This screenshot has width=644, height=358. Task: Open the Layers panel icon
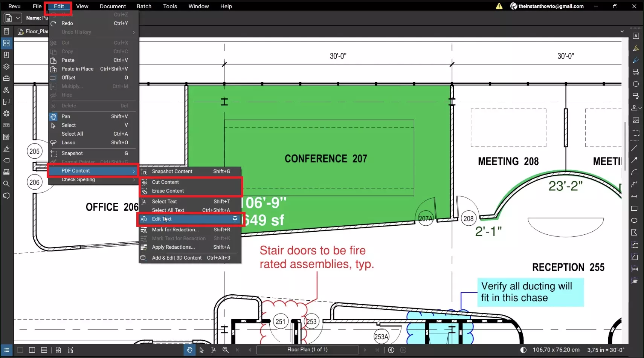(x=6, y=67)
